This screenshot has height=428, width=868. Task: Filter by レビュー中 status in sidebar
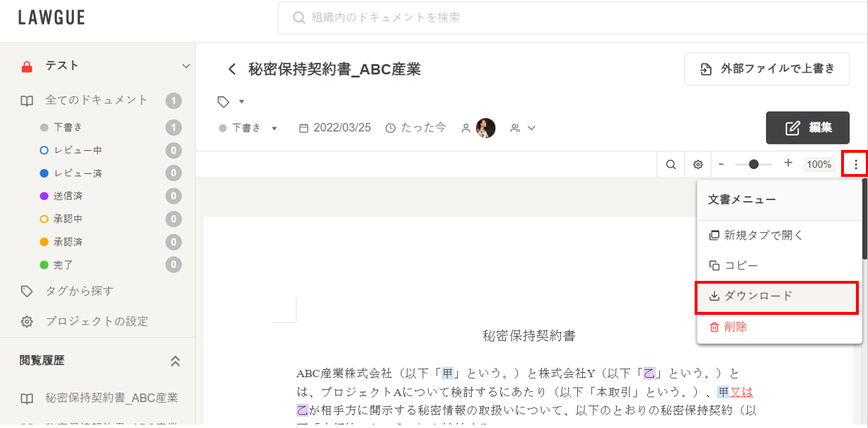78,151
